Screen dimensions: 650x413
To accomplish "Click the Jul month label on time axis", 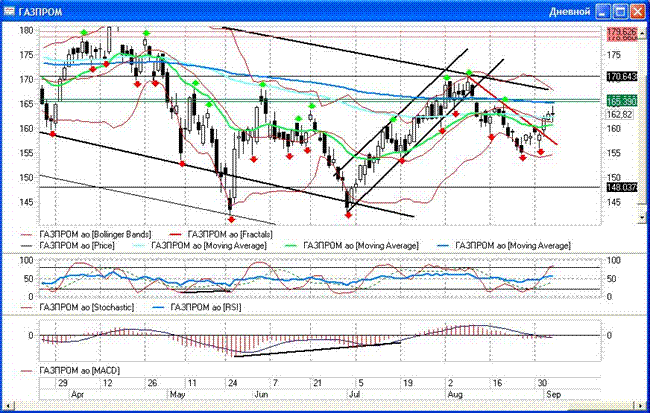I will pyautogui.click(x=354, y=394).
